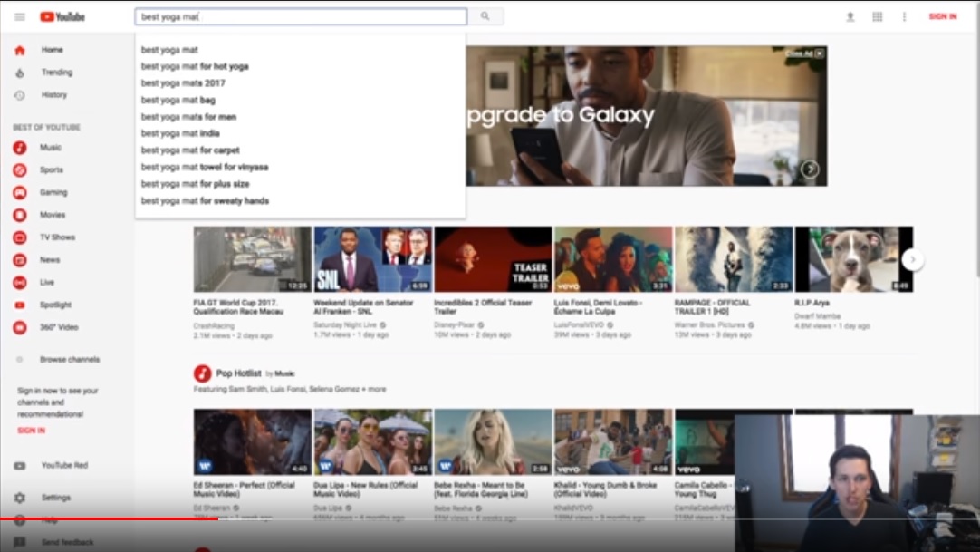Viewport: 980px width, 552px height.
Task: Click the sidebar SIGN IN link
Action: pyautogui.click(x=32, y=431)
